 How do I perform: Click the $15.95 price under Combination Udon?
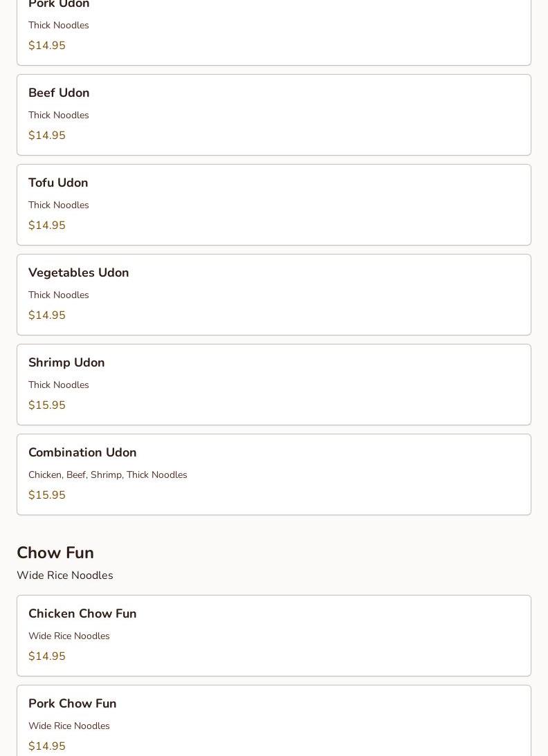click(x=47, y=495)
